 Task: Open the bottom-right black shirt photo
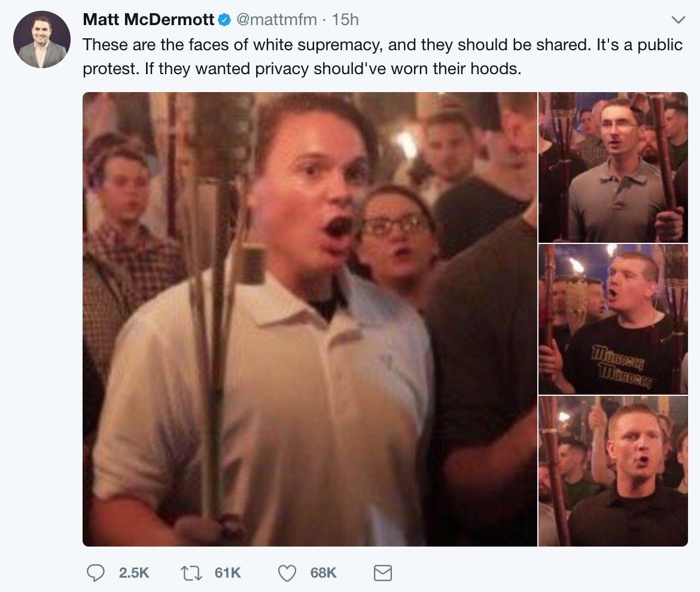(x=613, y=471)
